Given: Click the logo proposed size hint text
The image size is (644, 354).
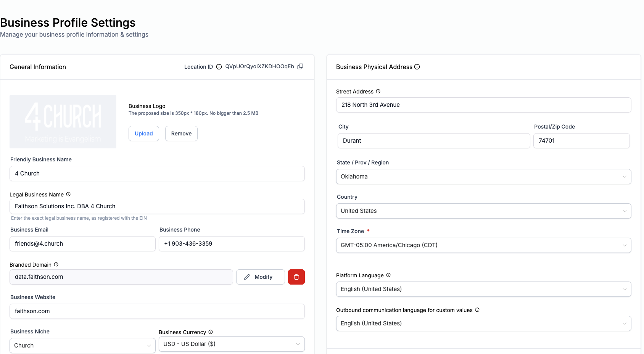Looking at the screenshot, I should tap(193, 113).
